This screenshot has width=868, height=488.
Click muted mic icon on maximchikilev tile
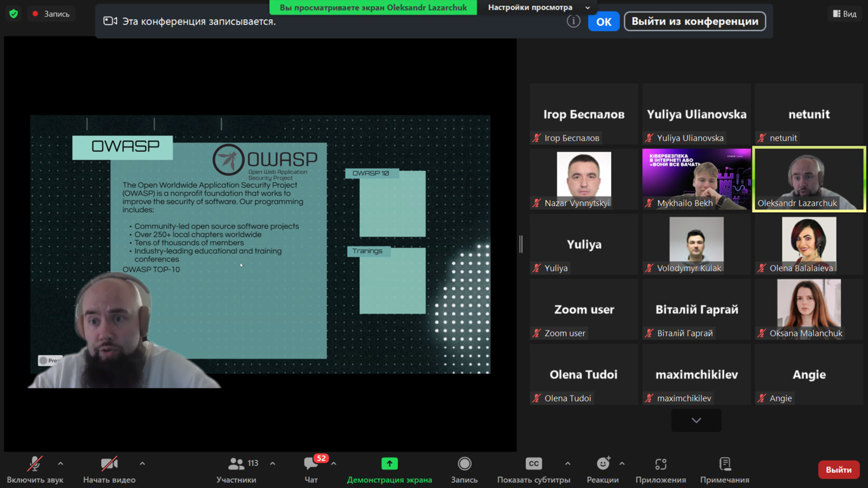[649, 398]
